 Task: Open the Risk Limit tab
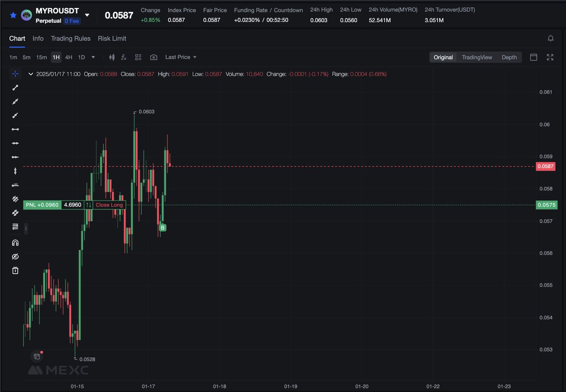pos(112,38)
